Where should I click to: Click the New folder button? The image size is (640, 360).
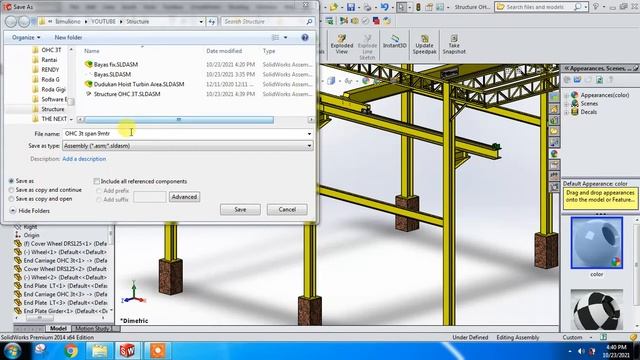(68, 38)
